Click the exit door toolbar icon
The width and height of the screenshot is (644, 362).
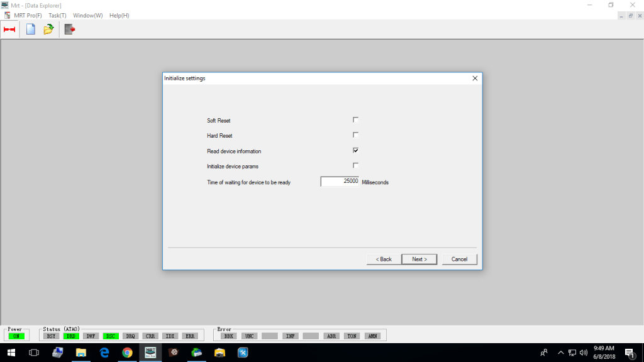tap(69, 29)
